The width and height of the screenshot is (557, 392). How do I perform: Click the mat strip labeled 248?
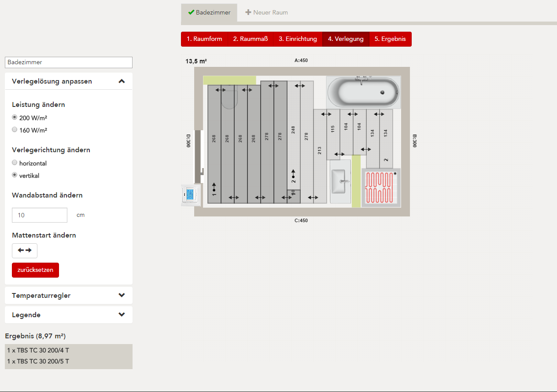[x=294, y=135]
